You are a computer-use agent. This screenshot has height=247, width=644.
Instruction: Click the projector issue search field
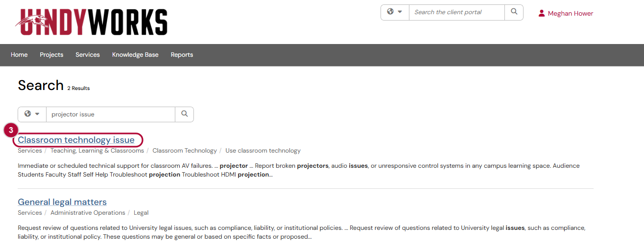pos(111,114)
